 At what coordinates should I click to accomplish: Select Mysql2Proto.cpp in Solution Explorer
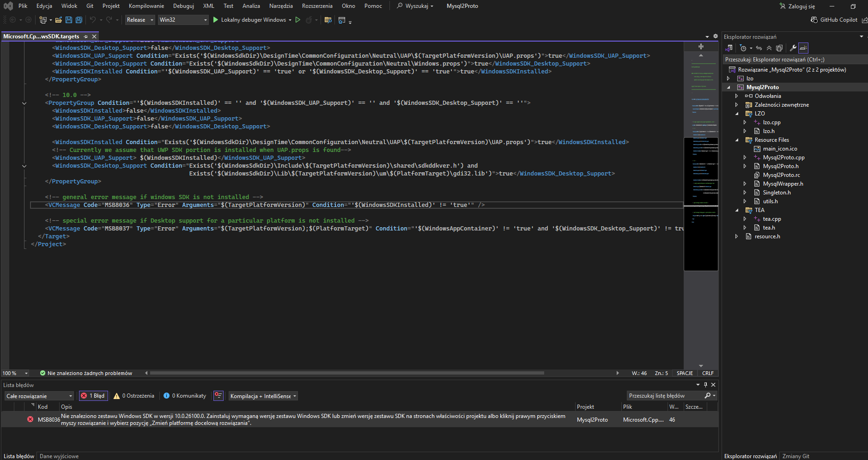pyautogui.click(x=783, y=157)
